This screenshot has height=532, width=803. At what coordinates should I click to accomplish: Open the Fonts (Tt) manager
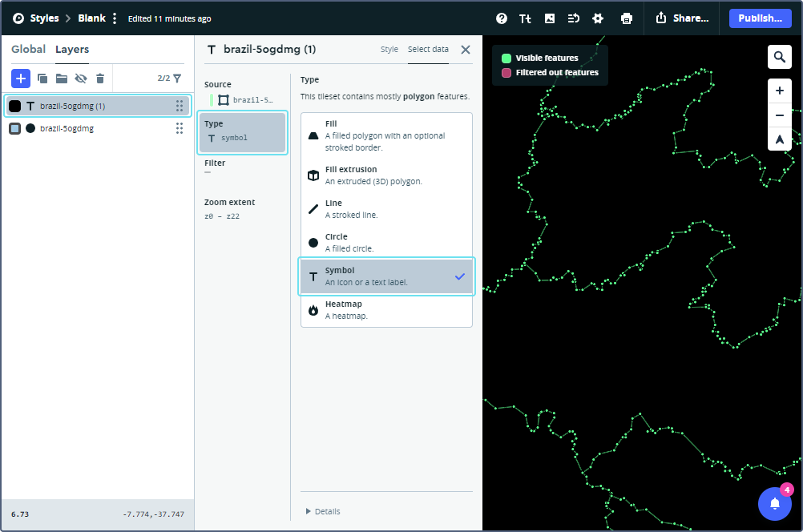coord(525,18)
